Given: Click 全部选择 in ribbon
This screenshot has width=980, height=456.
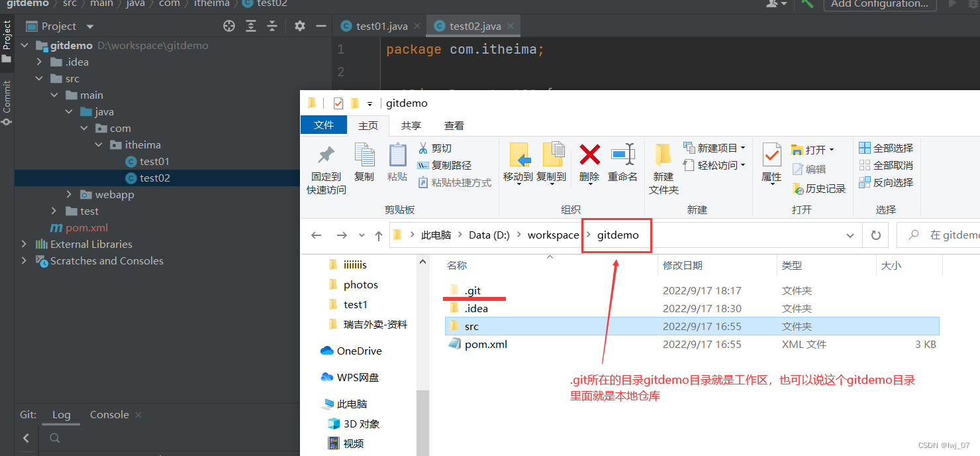Looking at the screenshot, I should pos(886,148).
